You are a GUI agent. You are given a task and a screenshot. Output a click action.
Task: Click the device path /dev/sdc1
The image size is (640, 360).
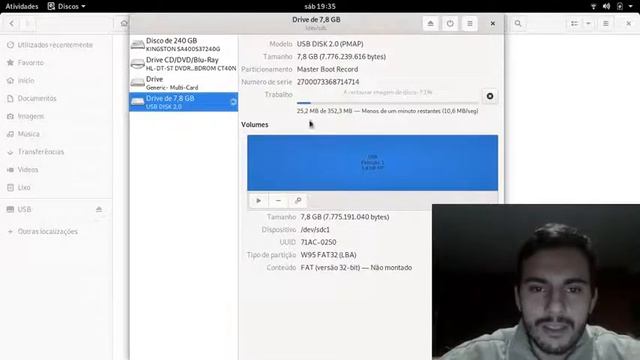pos(315,230)
